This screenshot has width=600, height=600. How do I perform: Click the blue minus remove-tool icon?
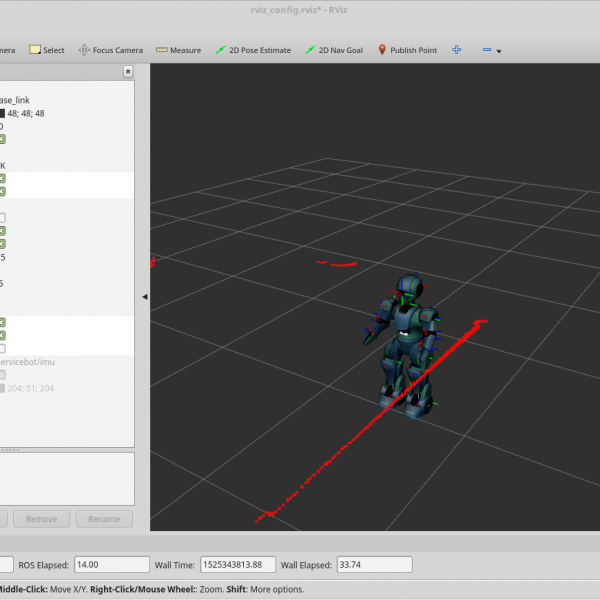point(487,50)
